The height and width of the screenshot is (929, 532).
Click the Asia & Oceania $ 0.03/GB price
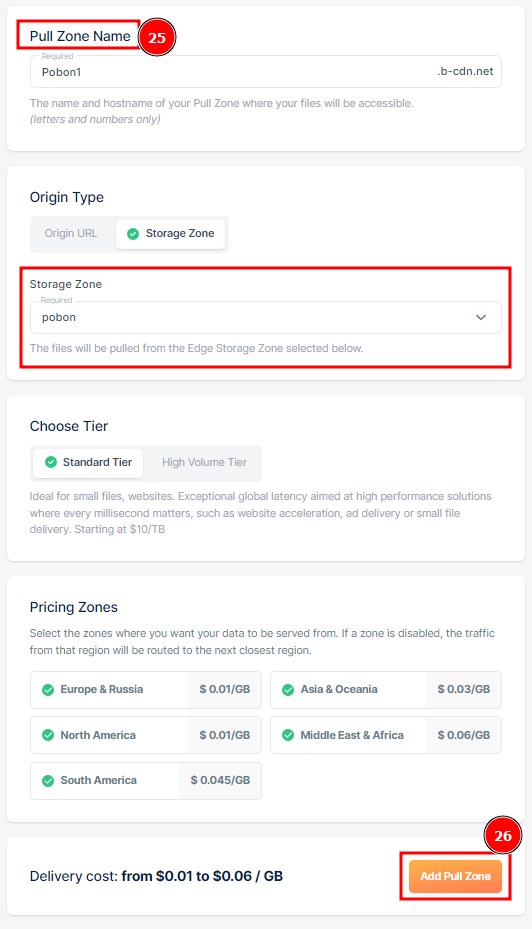coord(464,690)
